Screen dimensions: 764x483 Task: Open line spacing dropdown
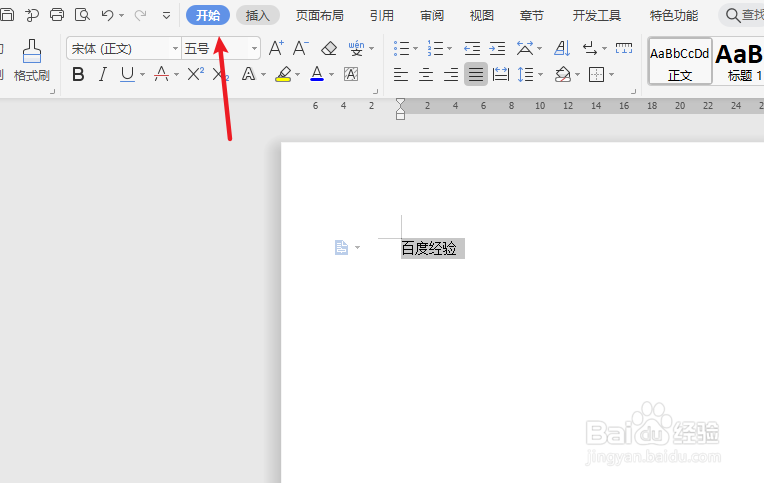540,75
